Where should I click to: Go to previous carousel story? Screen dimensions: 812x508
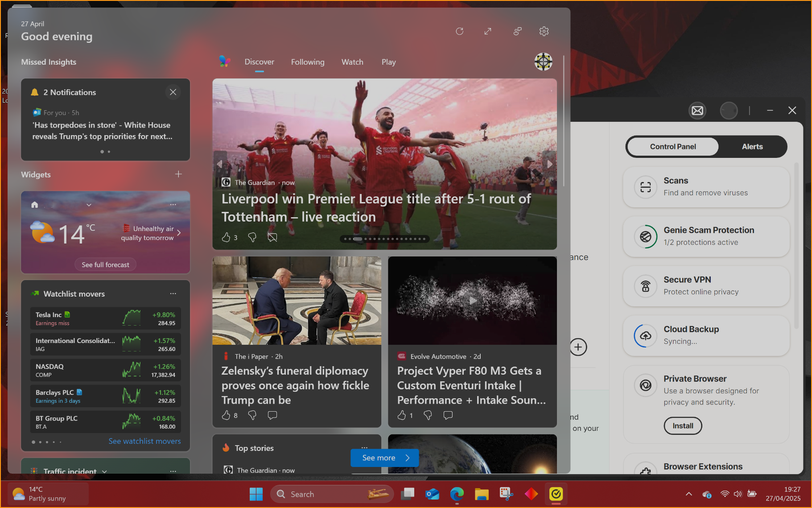pyautogui.click(x=219, y=164)
